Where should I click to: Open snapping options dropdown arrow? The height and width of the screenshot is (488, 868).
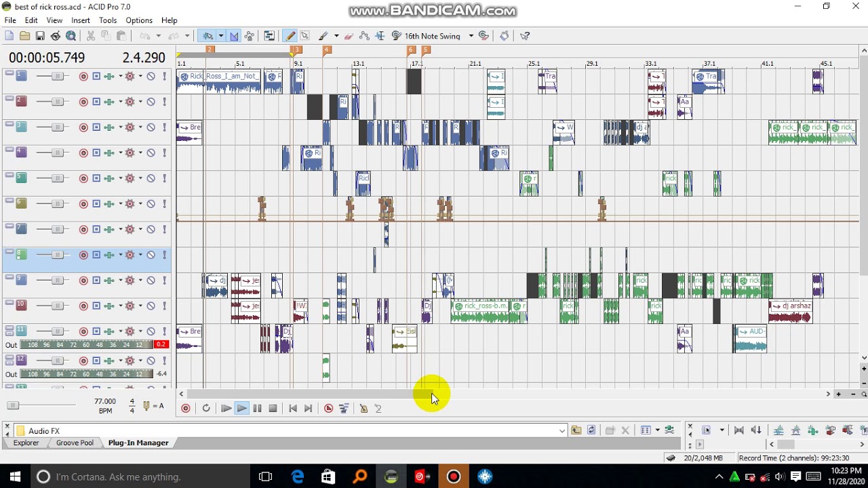(221, 36)
